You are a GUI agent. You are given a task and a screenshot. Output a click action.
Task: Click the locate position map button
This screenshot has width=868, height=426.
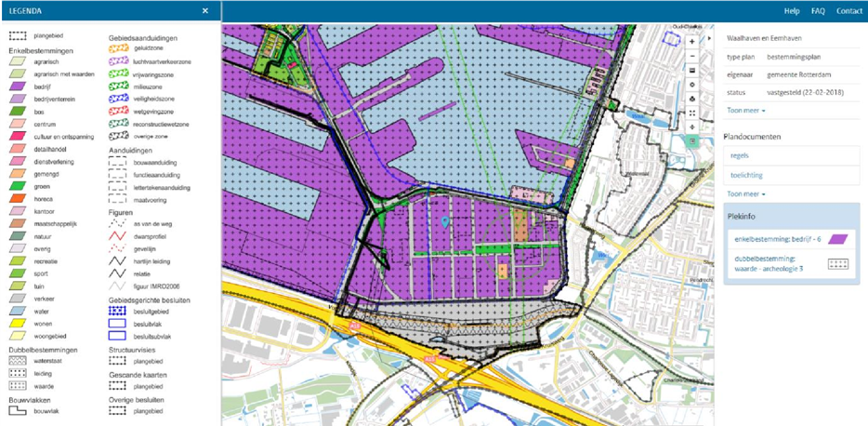point(692,126)
